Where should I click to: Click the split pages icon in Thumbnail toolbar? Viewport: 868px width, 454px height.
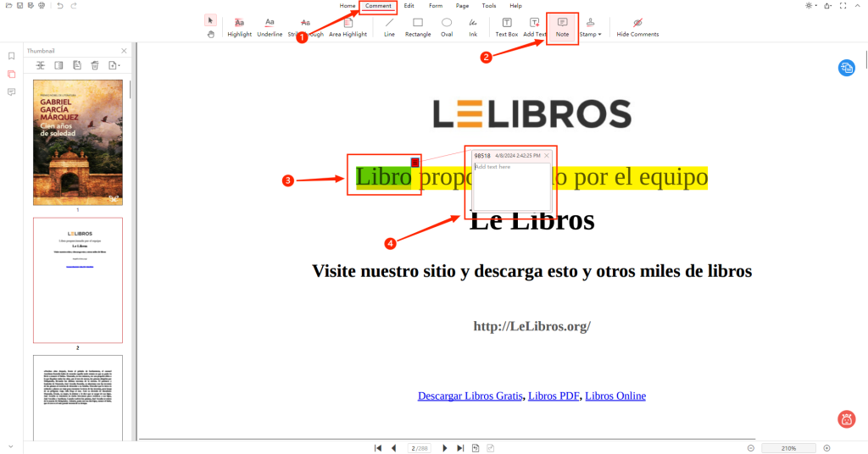[41, 65]
